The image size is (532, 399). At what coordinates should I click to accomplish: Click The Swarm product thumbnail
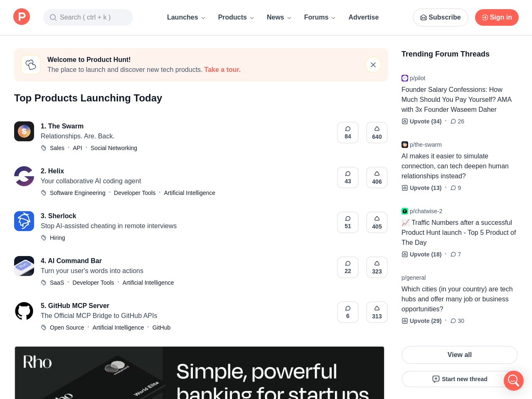[x=24, y=131]
